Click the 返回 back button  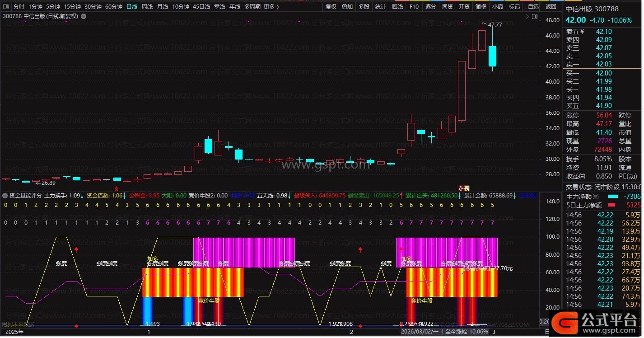click(x=551, y=7)
